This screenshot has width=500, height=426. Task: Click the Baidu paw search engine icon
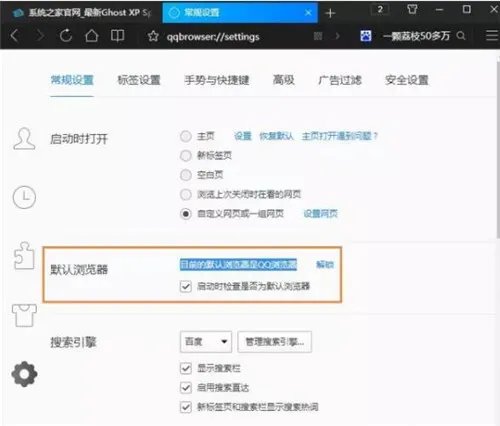pos(366,36)
